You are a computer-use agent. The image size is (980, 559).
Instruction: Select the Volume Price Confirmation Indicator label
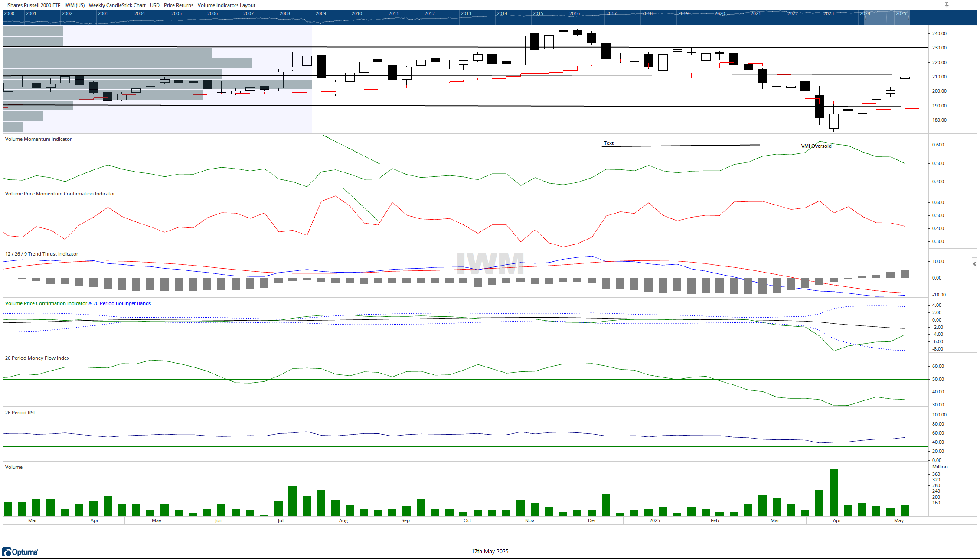click(x=46, y=303)
